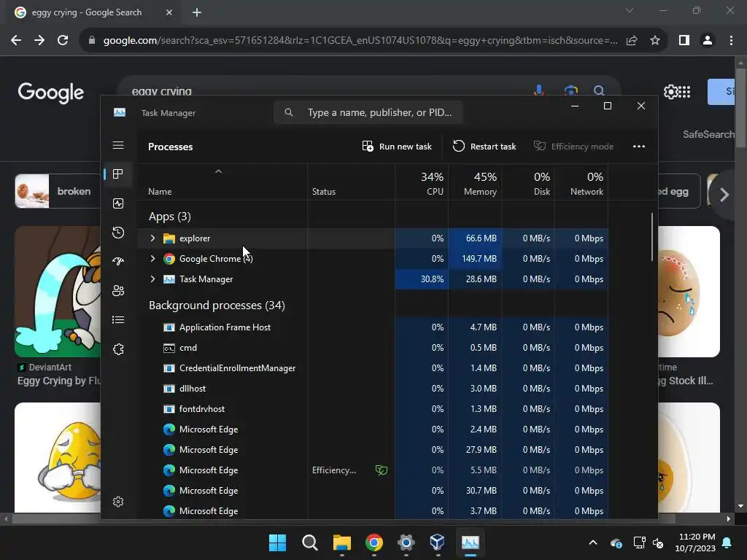Click the 'broken' suggestion chip
Viewport: 747px width, 560px height.
click(x=57, y=191)
